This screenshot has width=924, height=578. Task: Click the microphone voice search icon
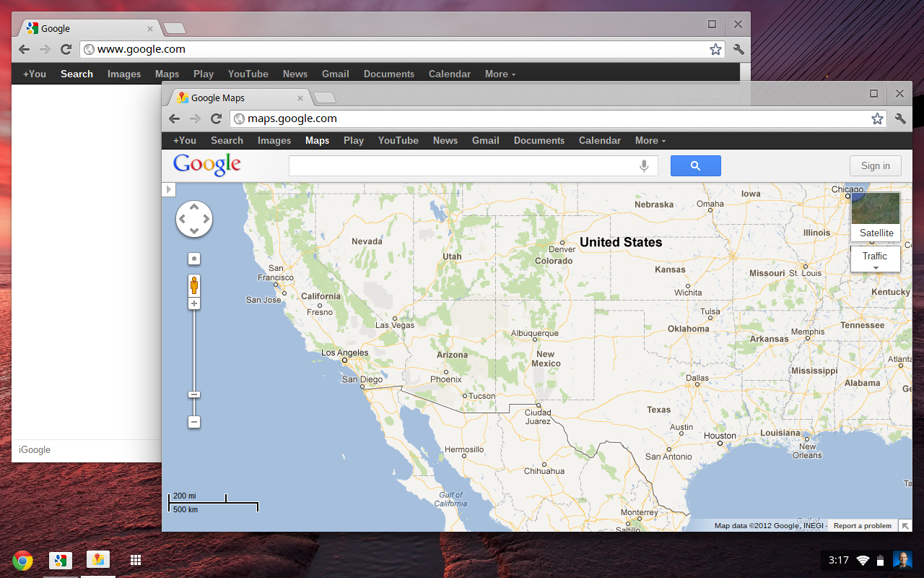click(x=644, y=166)
